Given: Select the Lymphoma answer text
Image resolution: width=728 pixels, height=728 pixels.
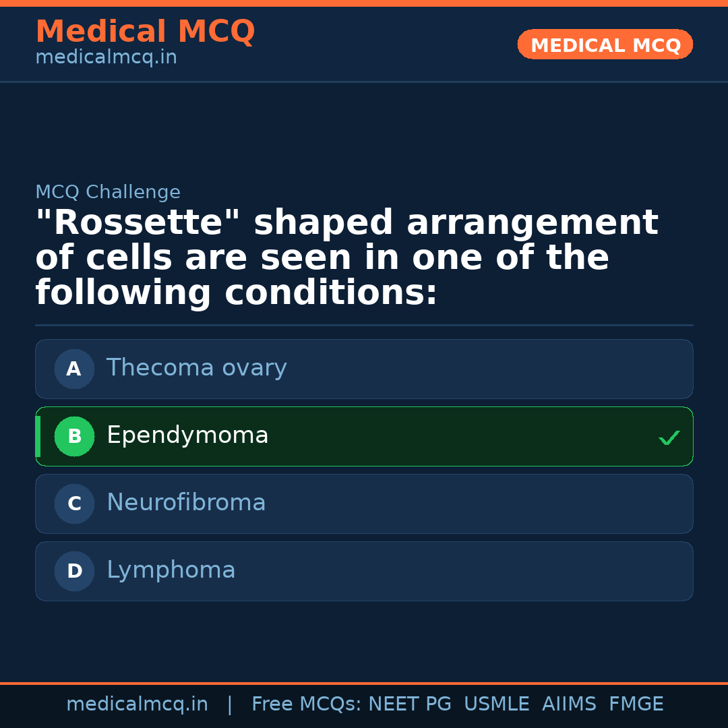Looking at the screenshot, I should tap(171, 570).
